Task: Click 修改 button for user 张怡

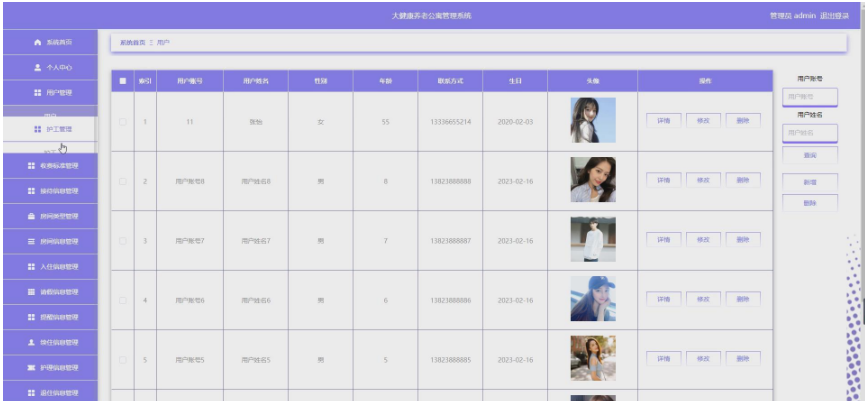Action: coord(703,120)
